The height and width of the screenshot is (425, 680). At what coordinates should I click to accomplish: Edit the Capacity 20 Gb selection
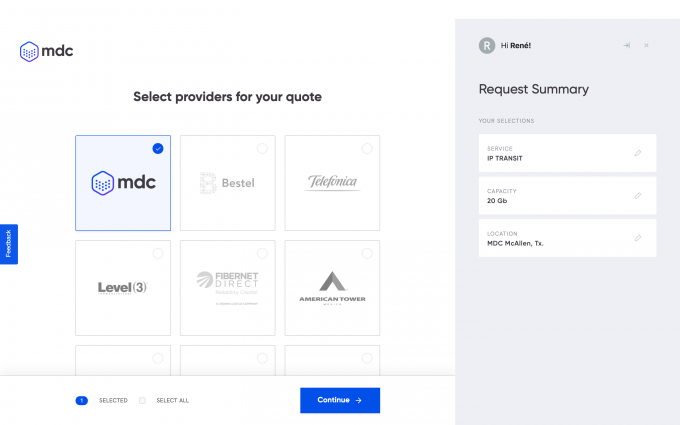(638, 196)
